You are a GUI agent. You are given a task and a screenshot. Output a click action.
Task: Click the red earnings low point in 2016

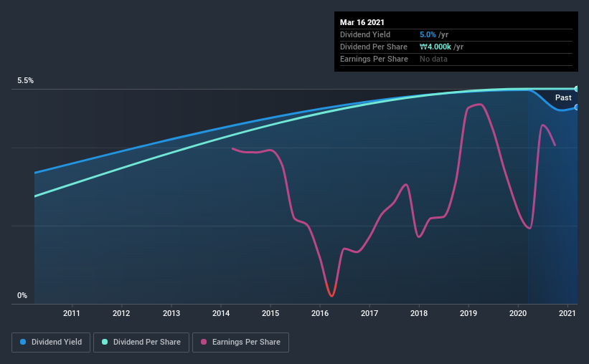(331, 295)
